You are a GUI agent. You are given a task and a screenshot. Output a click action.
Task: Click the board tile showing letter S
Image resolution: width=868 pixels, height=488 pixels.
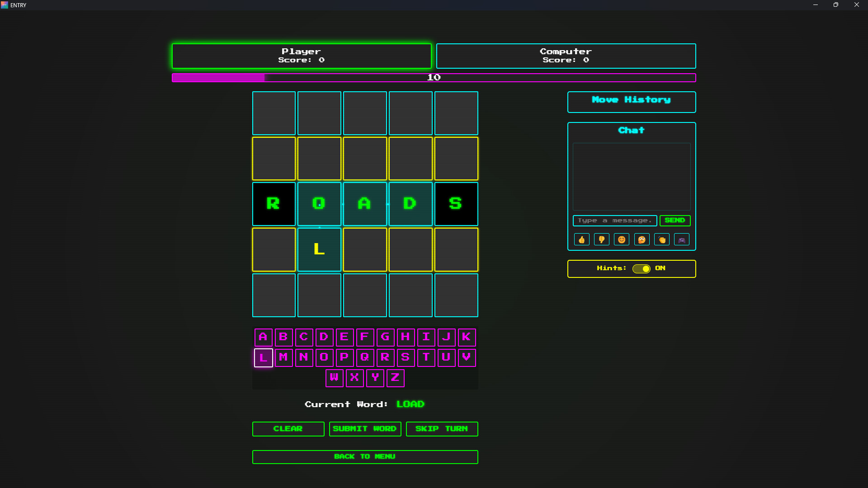(x=456, y=204)
